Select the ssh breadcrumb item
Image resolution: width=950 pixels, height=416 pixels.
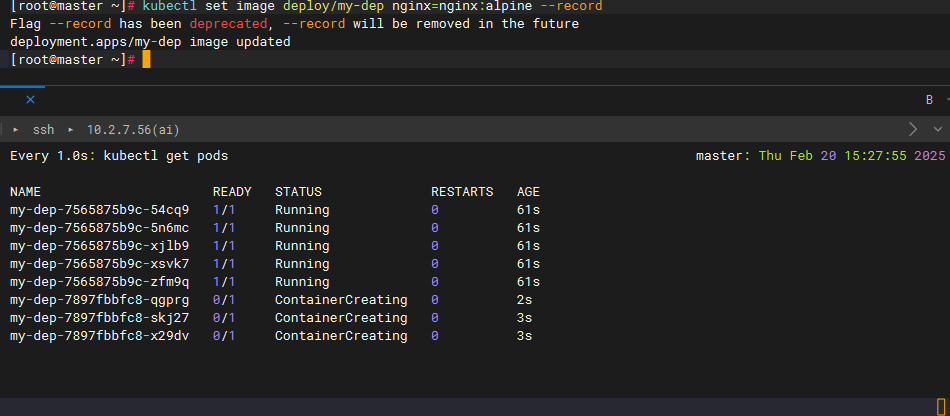point(43,130)
